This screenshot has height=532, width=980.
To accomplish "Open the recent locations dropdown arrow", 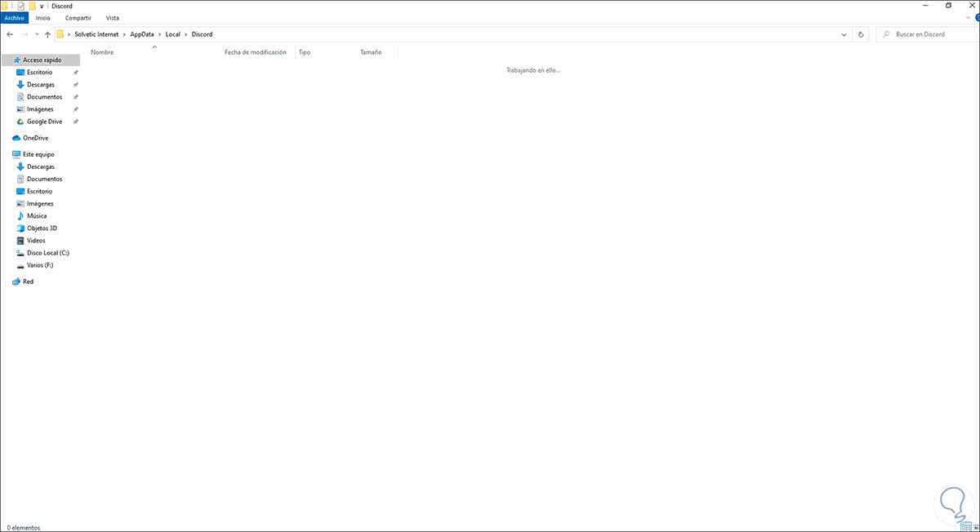I will coord(37,34).
